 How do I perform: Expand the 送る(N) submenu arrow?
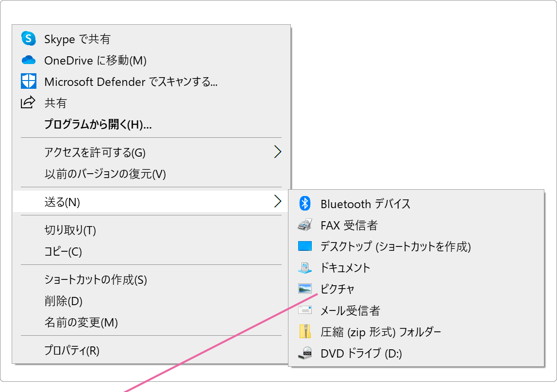point(278,201)
